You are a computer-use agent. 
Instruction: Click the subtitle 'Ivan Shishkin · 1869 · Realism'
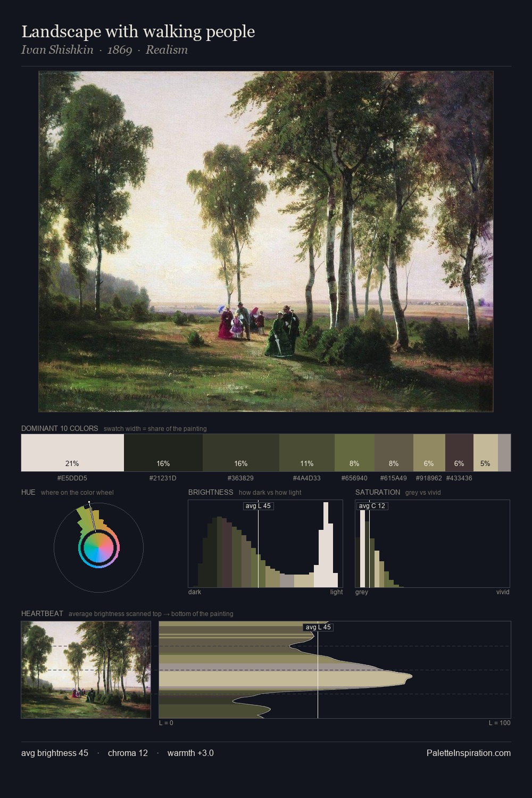(x=104, y=50)
